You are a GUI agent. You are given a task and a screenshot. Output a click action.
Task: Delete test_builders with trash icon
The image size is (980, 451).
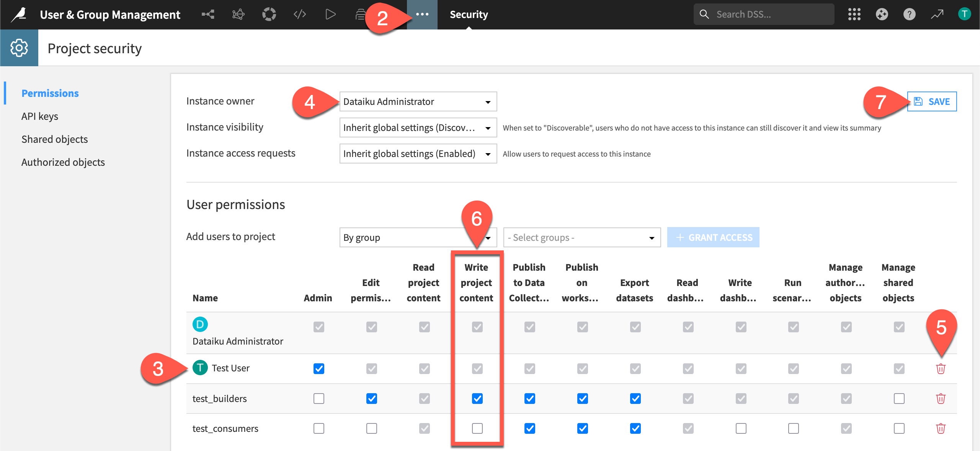(x=941, y=399)
